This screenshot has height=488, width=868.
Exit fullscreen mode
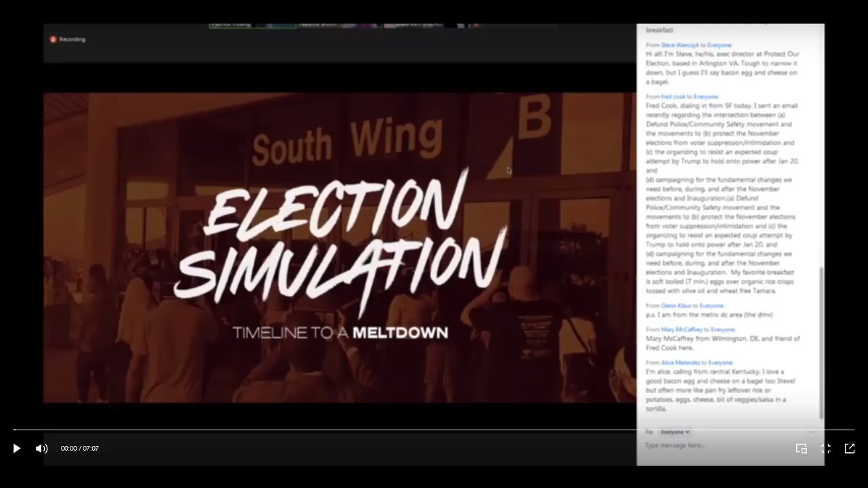(825, 448)
